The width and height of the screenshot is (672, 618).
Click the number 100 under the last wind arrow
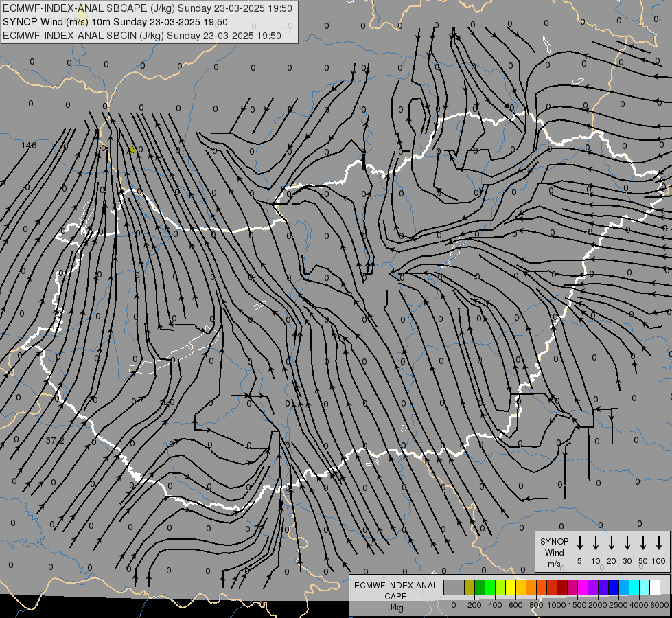pyautogui.click(x=659, y=561)
